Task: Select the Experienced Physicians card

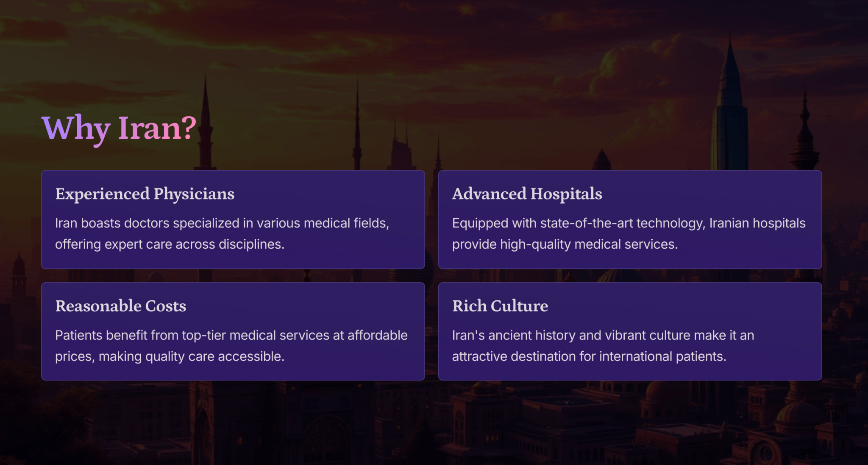Action: pos(233,219)
